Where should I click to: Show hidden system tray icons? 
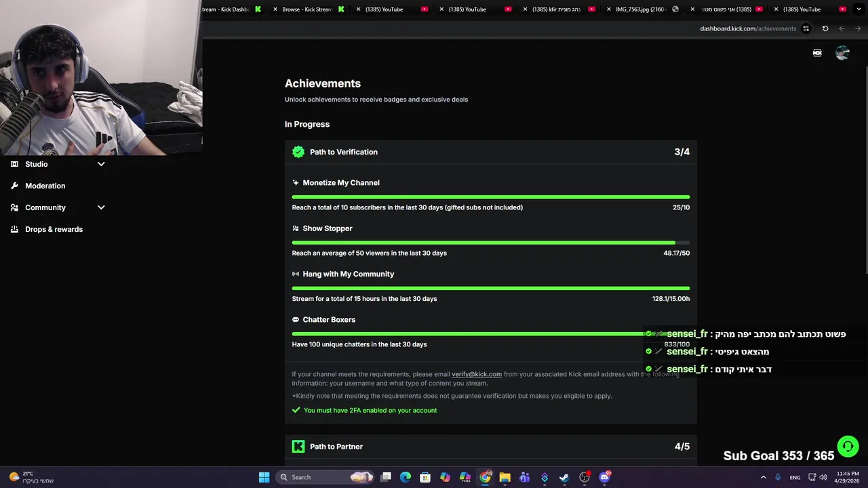coord(763,477)
